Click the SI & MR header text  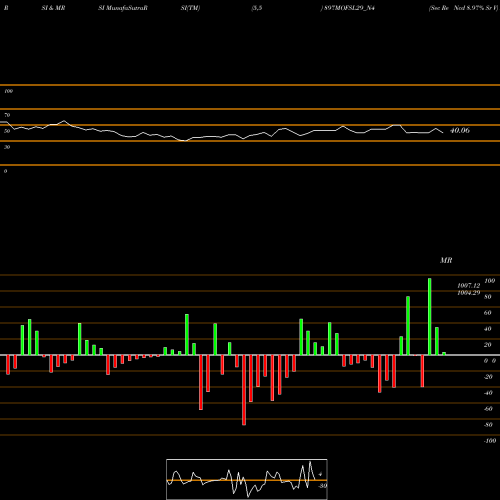(53, 8)
